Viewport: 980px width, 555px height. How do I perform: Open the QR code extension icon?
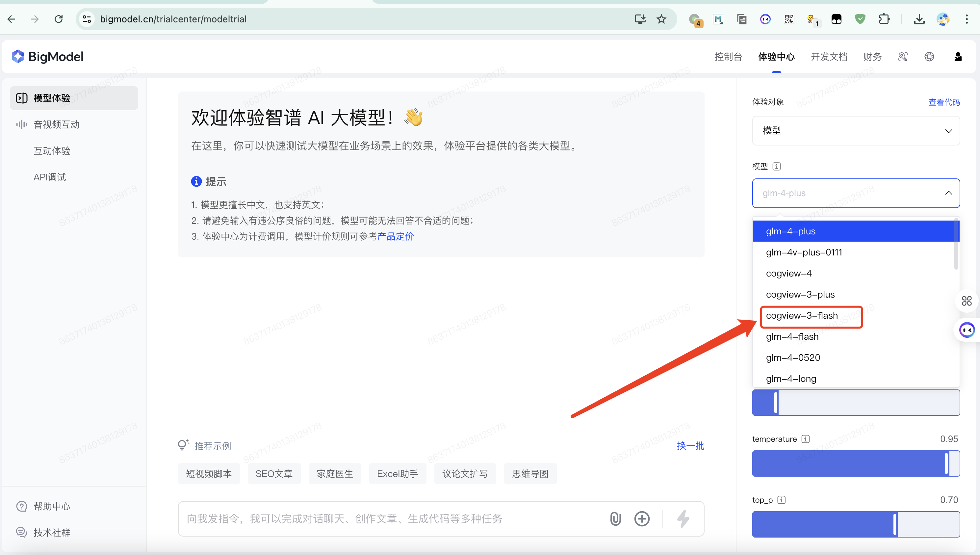tap(789, 19)
